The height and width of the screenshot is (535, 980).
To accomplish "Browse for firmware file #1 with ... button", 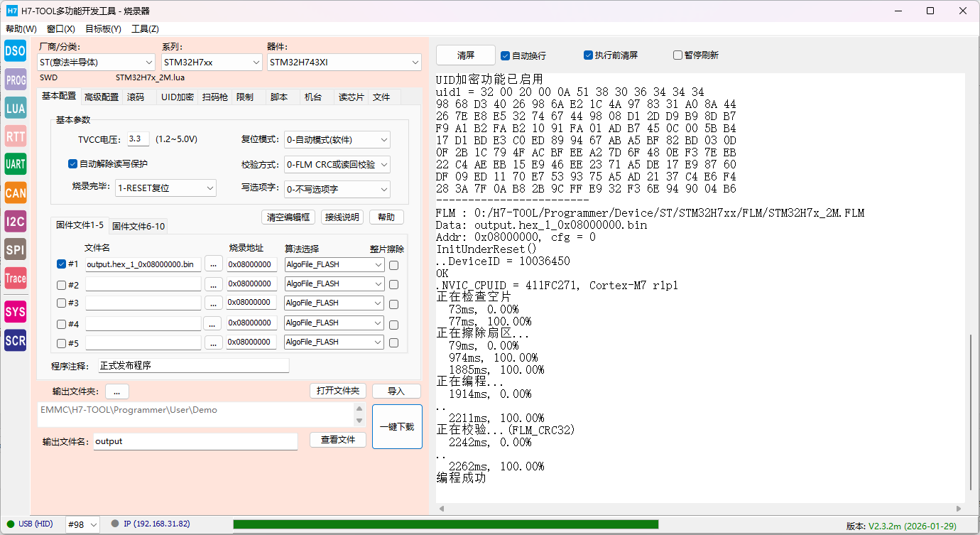I will (214, 264).
